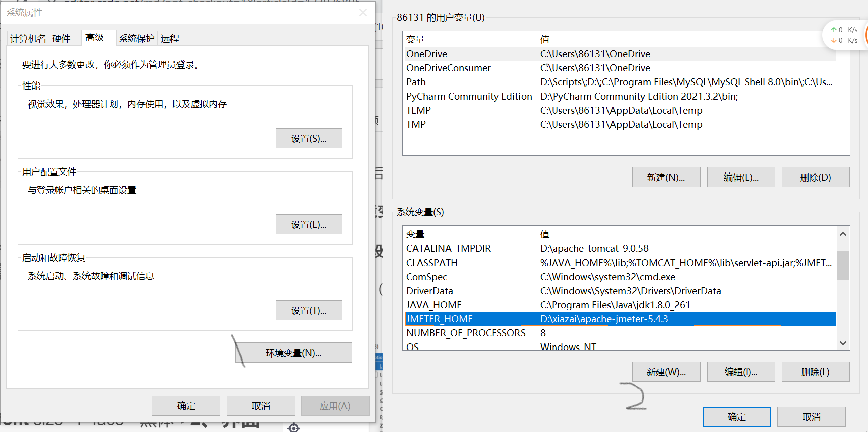Click 变量 column header in user variables
The width and height of the screenshot is (868, 432).
(470, 39)
